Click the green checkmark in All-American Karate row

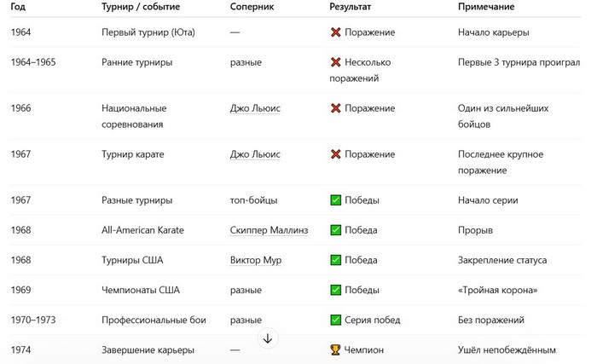tap(336, 230)
